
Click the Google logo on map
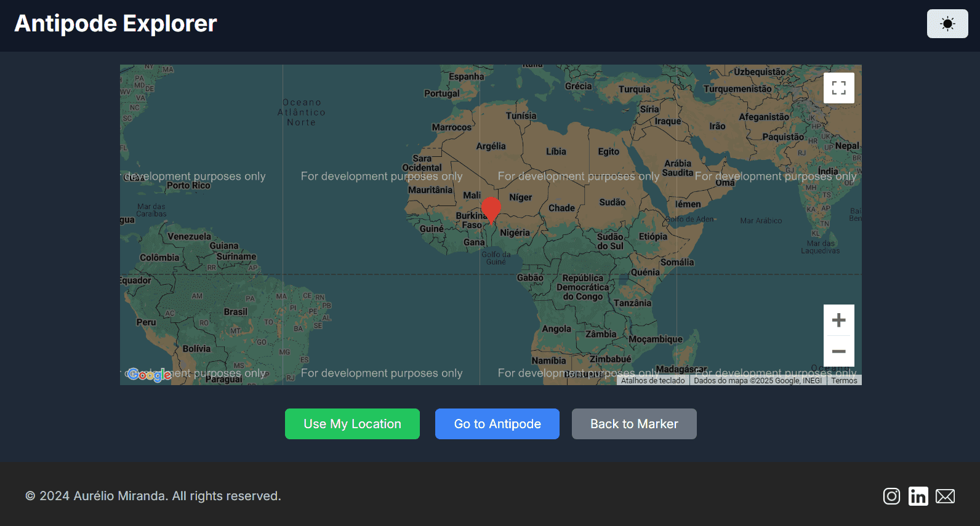click(149, 374)
